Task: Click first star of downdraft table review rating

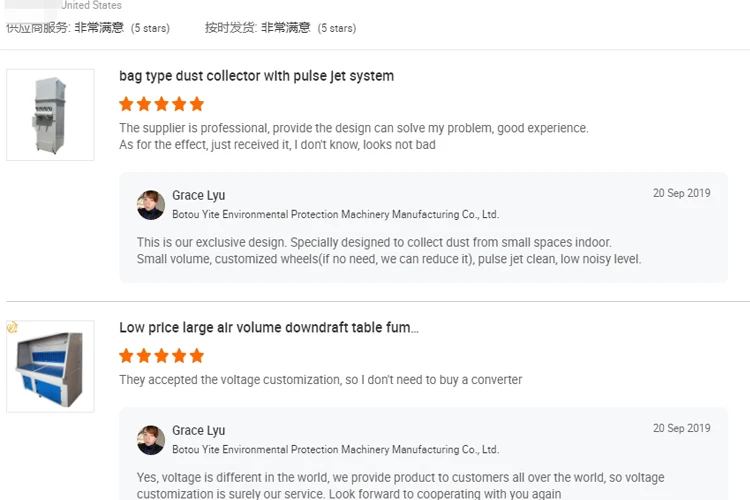Action: click(x=126, y=356)
